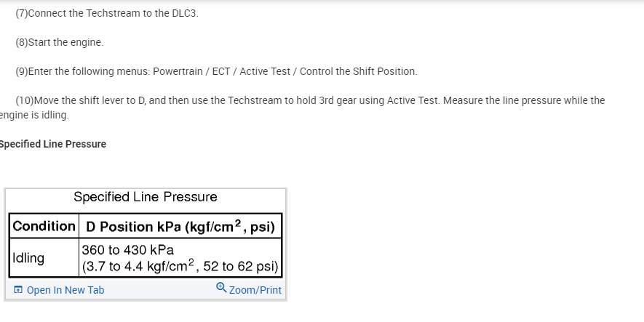Viewport: 644px width, 322px height.
Task: Click the Open In New Tab icon
Action: tap(19, 291)
